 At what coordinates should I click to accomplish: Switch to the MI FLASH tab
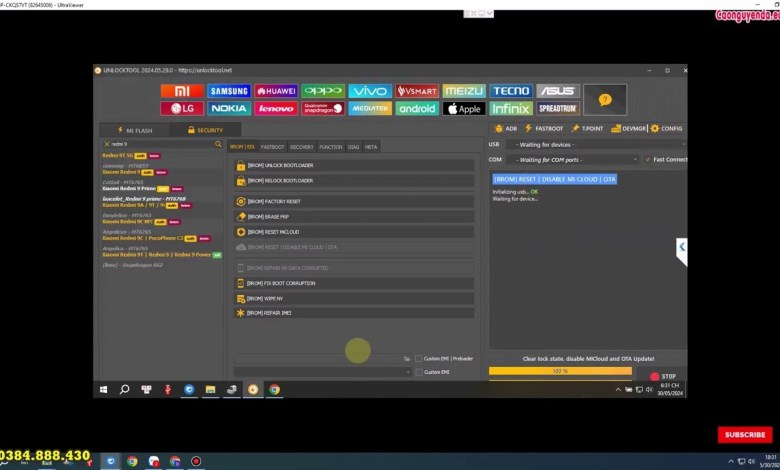click(x=135, y=130)
